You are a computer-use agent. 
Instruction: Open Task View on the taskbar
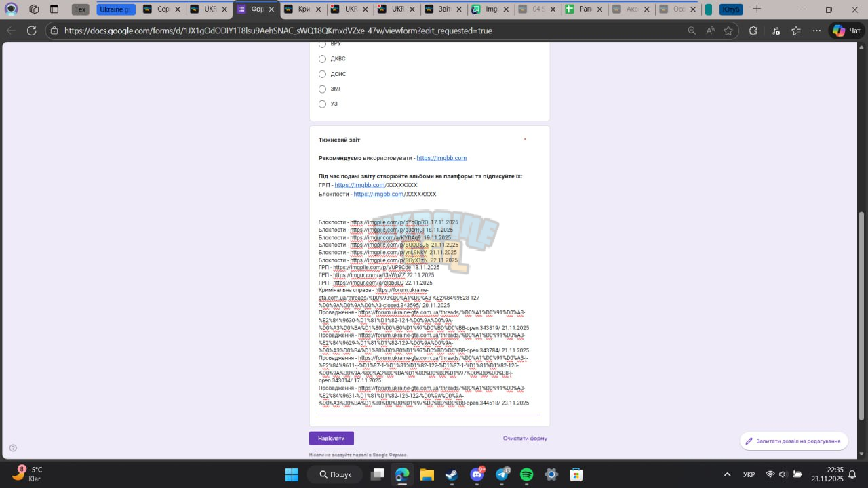[x=378, y=474]
